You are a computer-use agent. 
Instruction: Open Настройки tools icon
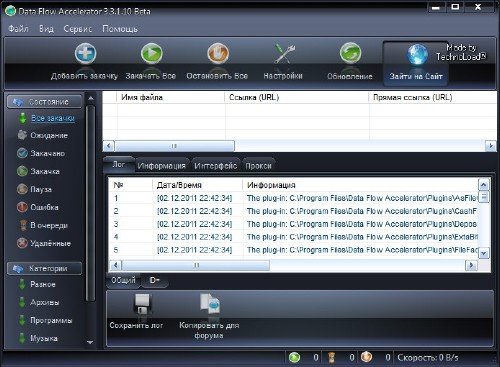tap(284, 53)
